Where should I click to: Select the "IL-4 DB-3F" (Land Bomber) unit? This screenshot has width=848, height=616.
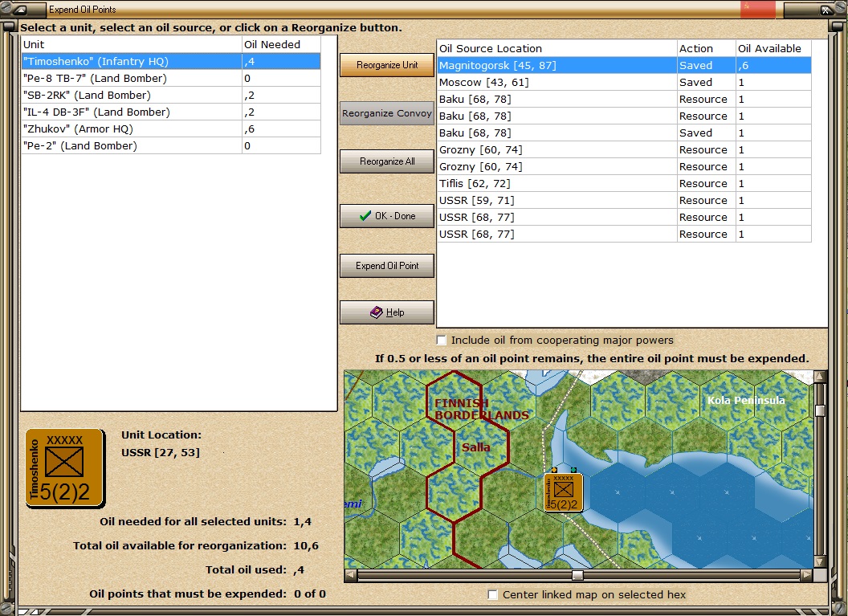[x=171, y=112]
